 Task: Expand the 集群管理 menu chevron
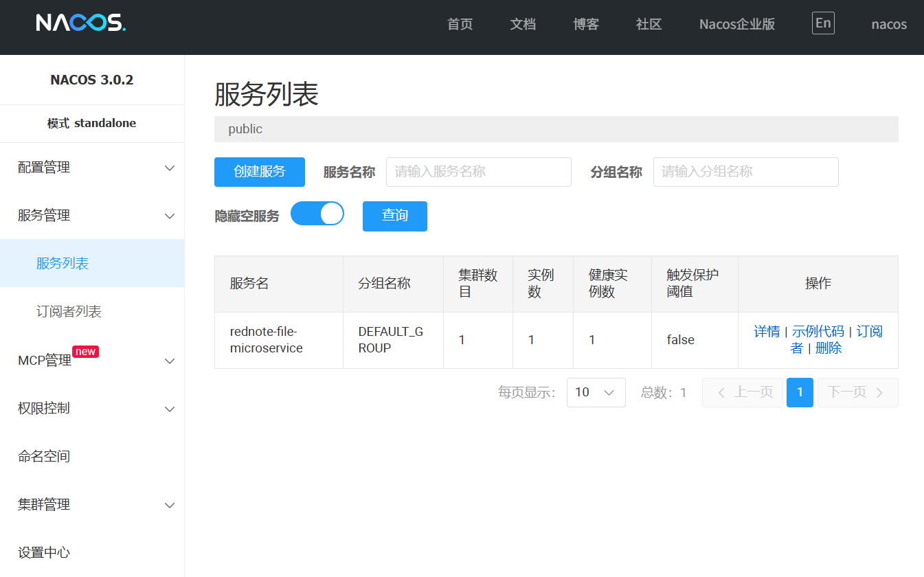pos(170,505)
